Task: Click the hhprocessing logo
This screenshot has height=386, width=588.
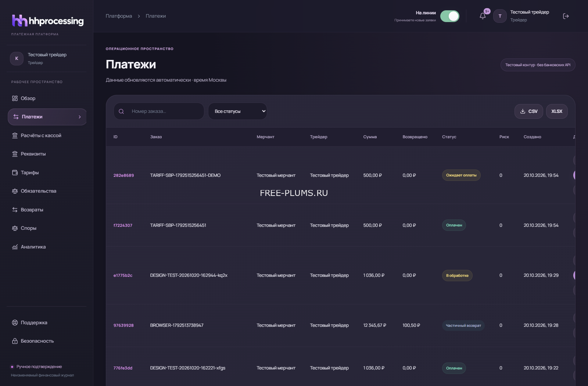Action: [48, 21]
